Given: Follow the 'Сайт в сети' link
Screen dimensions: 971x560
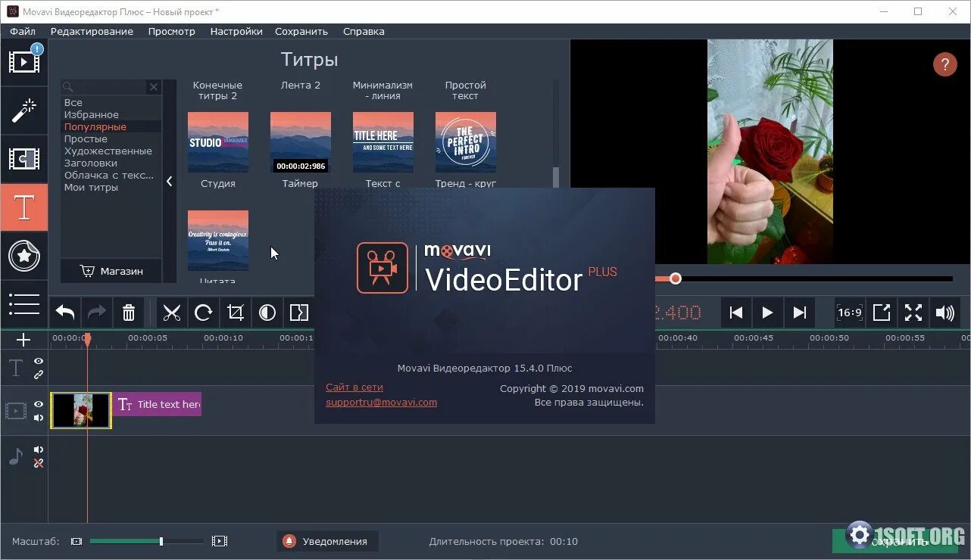Looking at the screenshot, I should tap(354, 387).
